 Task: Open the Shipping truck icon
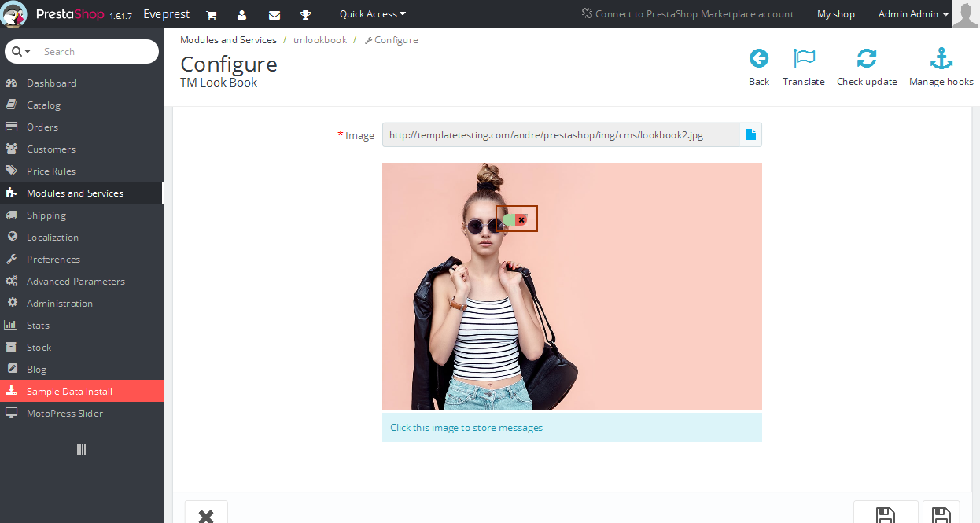[x=11, y=215]
